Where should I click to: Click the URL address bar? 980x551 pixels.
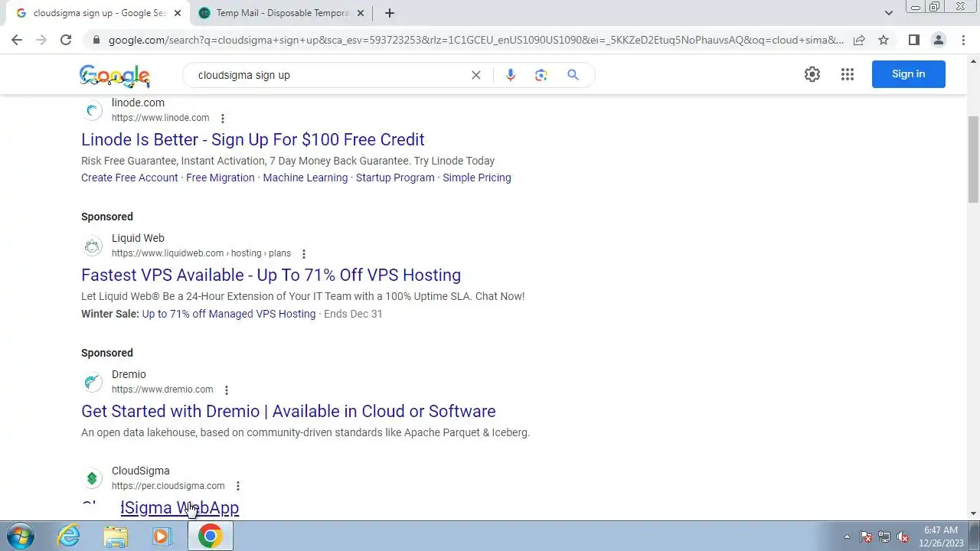(475, 40)
